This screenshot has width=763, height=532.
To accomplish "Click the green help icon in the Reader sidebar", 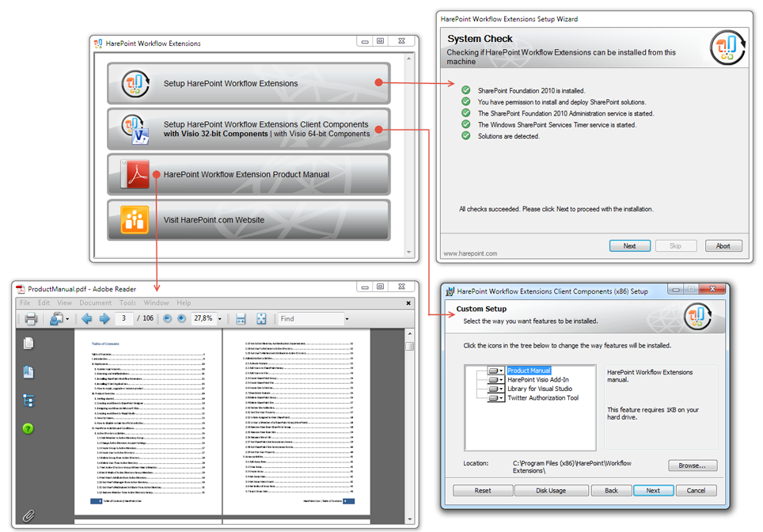I will [28, 428].
